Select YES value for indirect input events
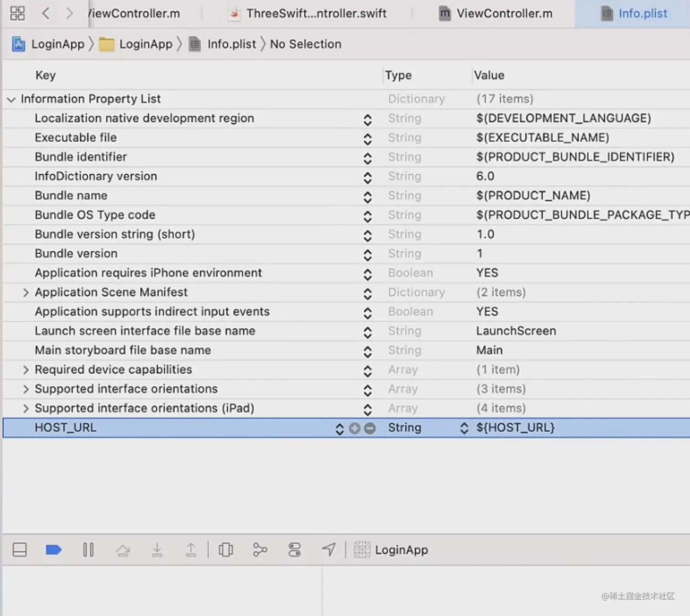690x616 pixels. 487,312
